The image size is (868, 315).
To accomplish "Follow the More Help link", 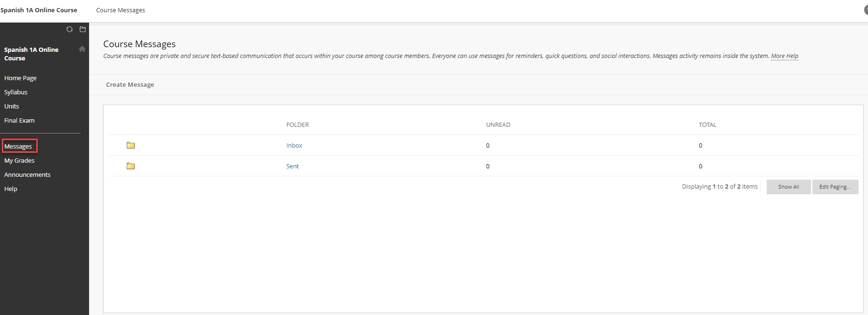I will point(785,56).
